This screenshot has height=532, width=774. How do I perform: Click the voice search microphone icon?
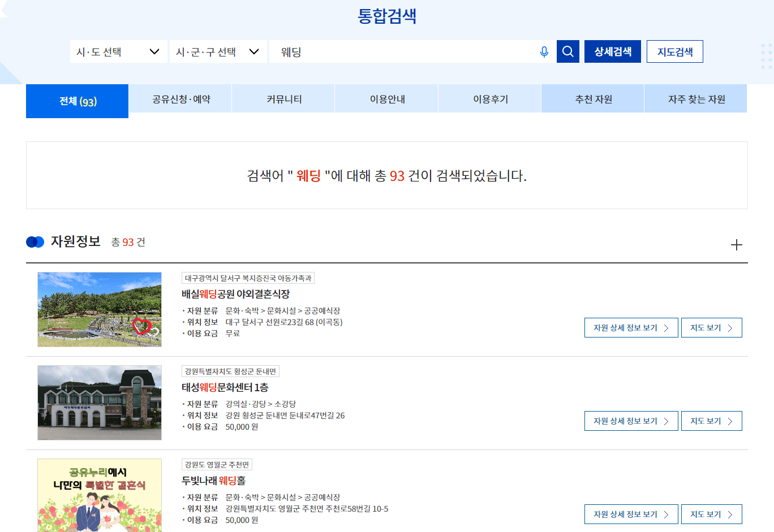(x=544, y=51)
